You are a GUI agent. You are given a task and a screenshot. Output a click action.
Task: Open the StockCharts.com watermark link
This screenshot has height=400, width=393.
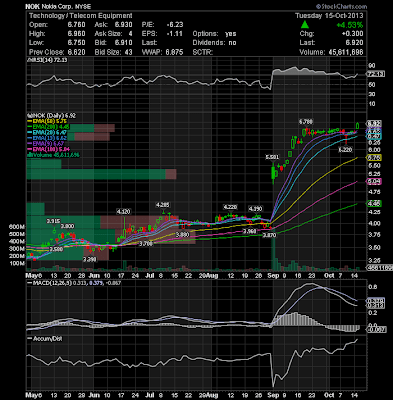[x=341, y=6]
